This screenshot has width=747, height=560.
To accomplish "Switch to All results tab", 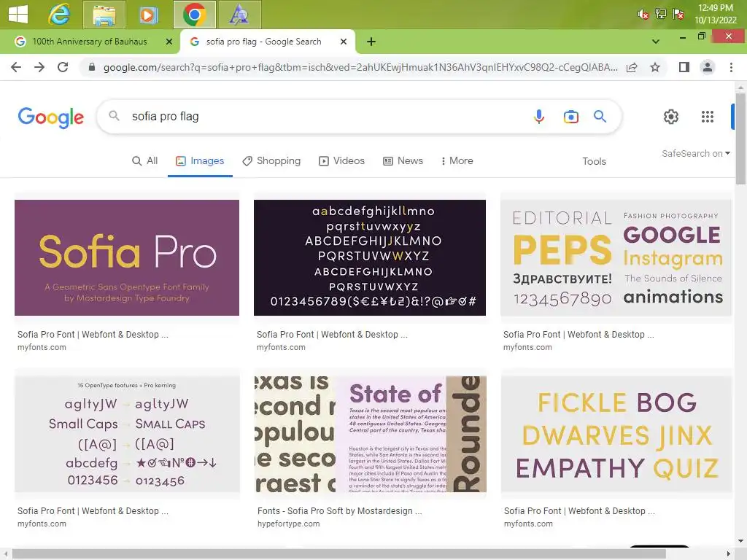I will click(145, 161).
